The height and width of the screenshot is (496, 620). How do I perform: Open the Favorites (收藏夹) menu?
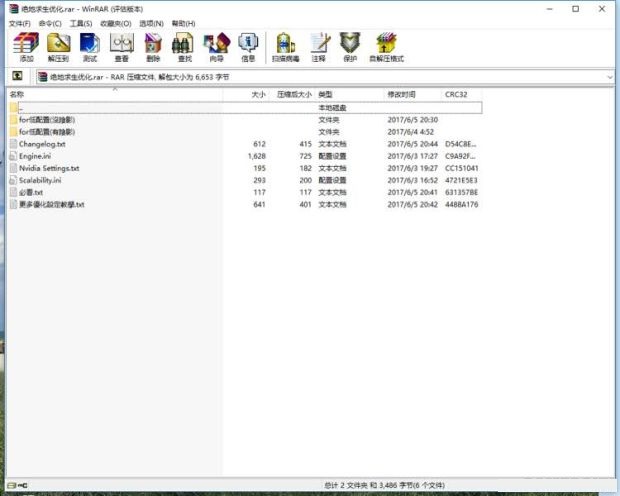coord(116,24)
